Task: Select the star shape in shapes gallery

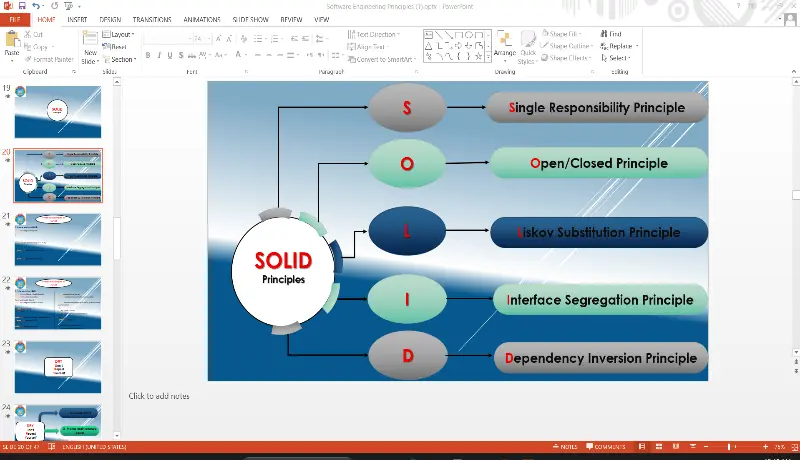Action: point(479,56)
